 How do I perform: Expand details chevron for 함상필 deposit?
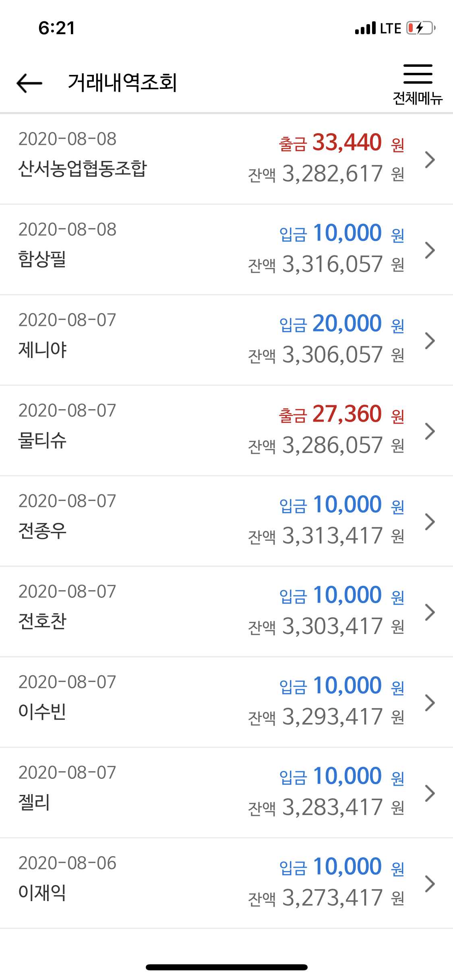point(430,250)
